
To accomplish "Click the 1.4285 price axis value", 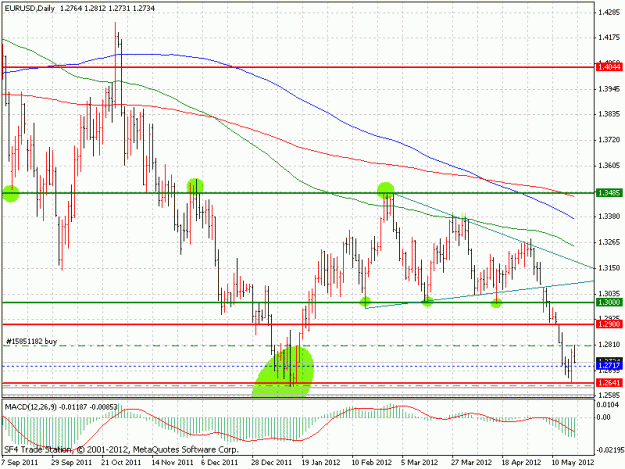I will (x=609, y=12).
